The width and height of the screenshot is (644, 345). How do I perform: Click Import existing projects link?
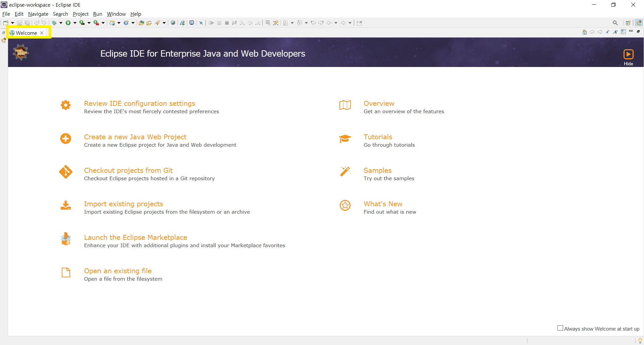tap(123, 204)
